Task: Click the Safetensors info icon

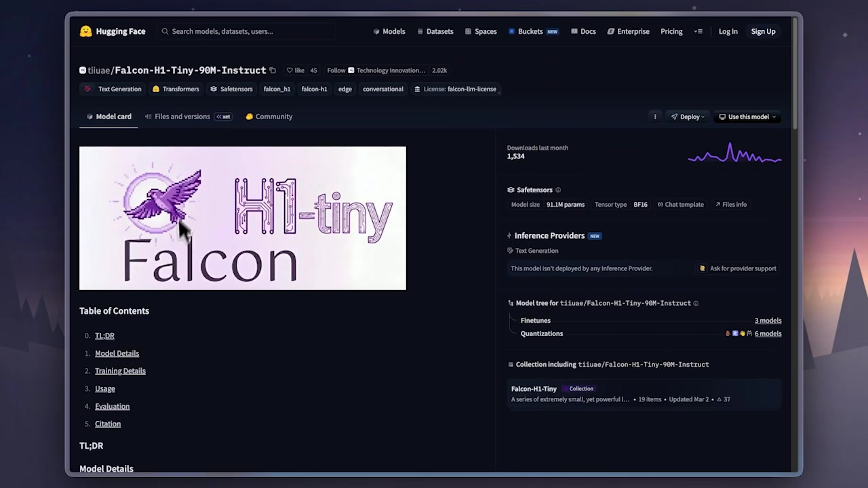Action: (558, 190)
